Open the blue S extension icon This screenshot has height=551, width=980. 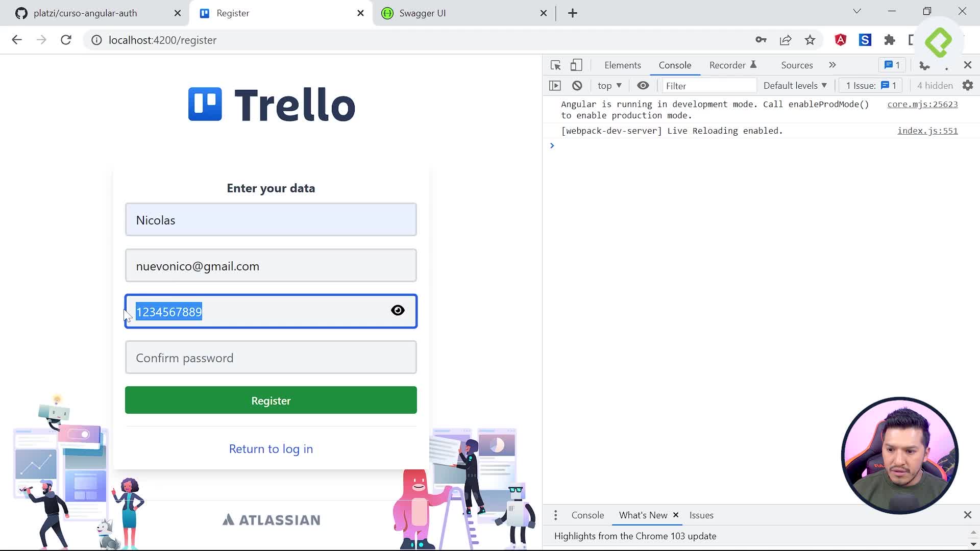pos(865,40)
